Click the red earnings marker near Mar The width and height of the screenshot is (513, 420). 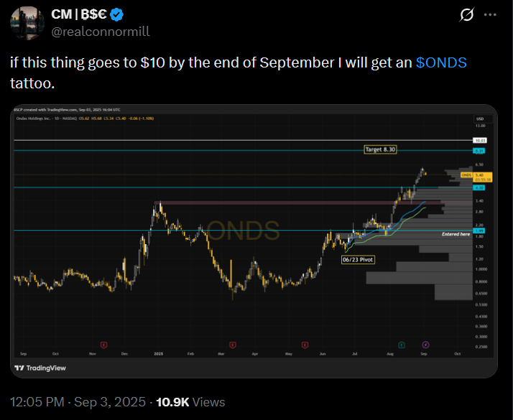click(233, 345)
